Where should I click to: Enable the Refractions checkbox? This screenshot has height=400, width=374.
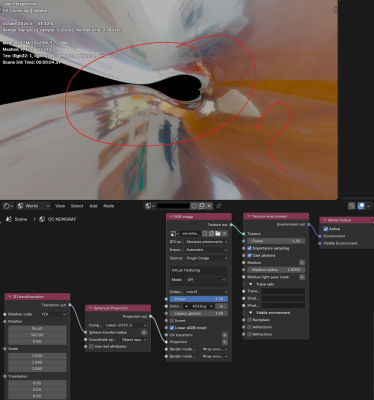click(x=249, y=334)
